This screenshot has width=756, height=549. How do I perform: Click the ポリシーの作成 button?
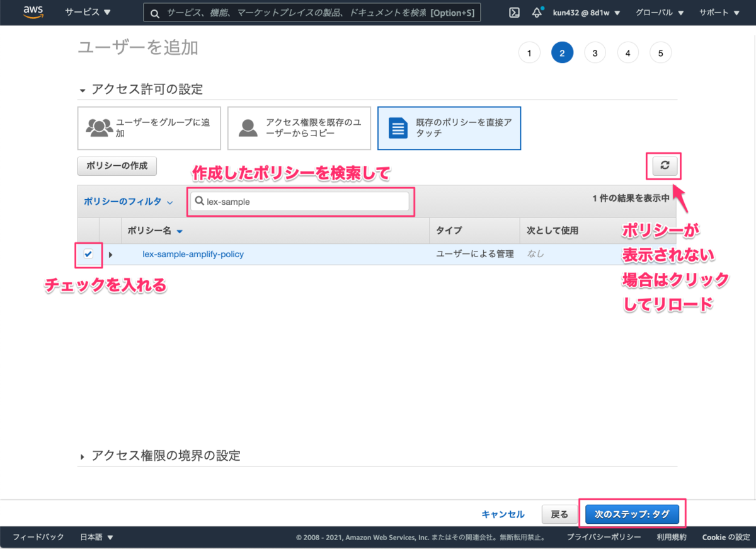tap(117, 166)
